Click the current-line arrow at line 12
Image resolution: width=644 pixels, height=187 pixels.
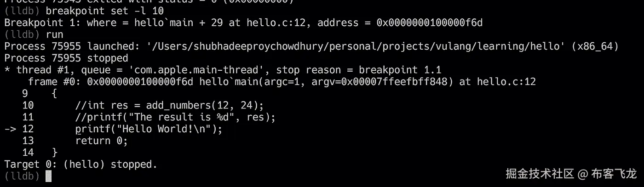[10, 129]
